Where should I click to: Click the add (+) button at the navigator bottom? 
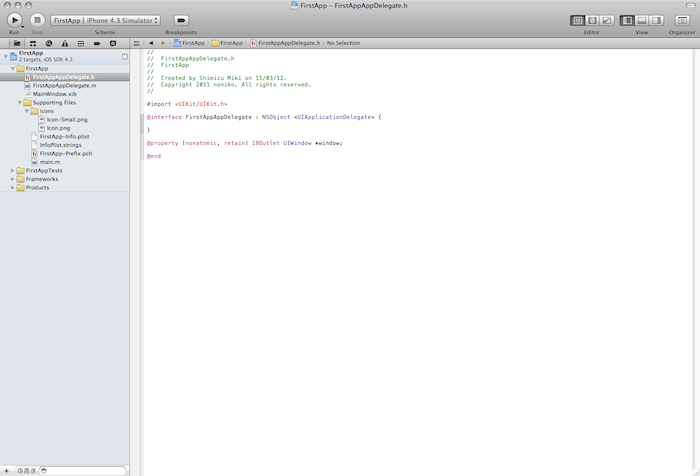6,471
